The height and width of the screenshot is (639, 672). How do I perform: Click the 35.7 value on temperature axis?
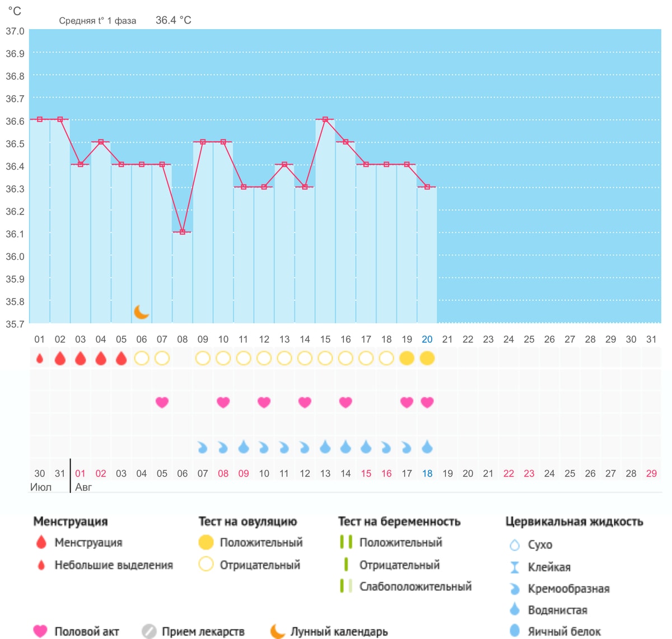pos(15,324)
